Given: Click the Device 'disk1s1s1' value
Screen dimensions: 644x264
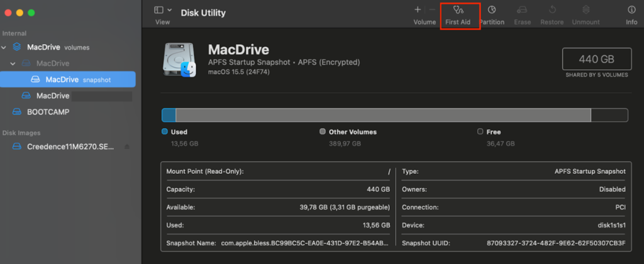Looking at the screenshot, I should click(x=613, y=226).
